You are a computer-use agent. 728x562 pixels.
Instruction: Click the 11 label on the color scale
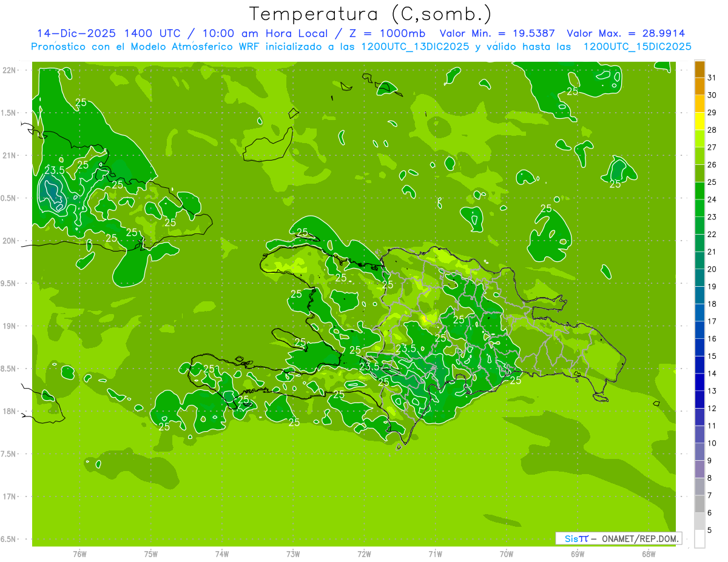point(712,426)
